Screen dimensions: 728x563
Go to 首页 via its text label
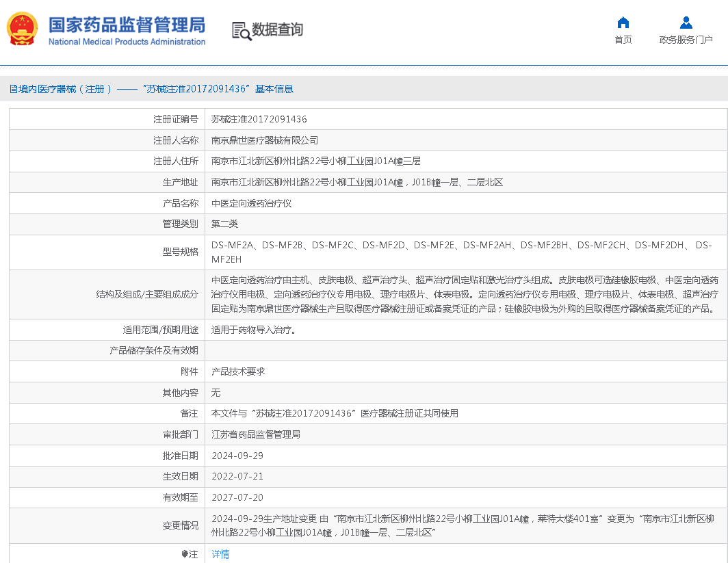click(623, 40)
